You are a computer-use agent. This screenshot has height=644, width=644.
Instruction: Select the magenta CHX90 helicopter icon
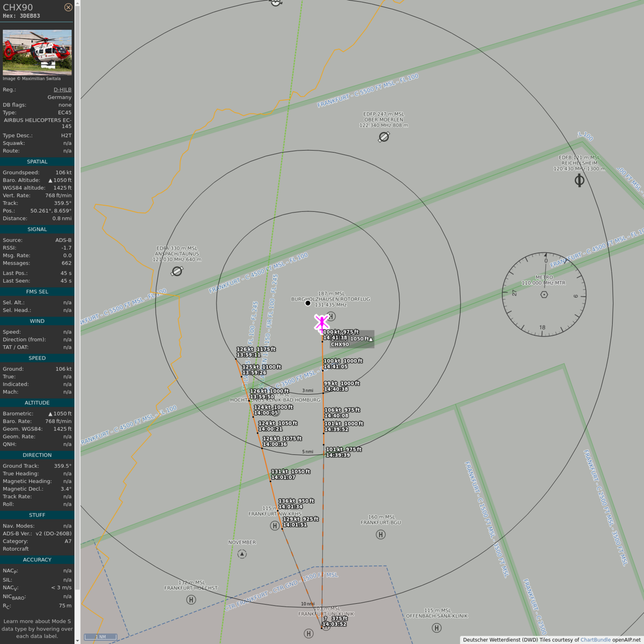pos(322,322)
